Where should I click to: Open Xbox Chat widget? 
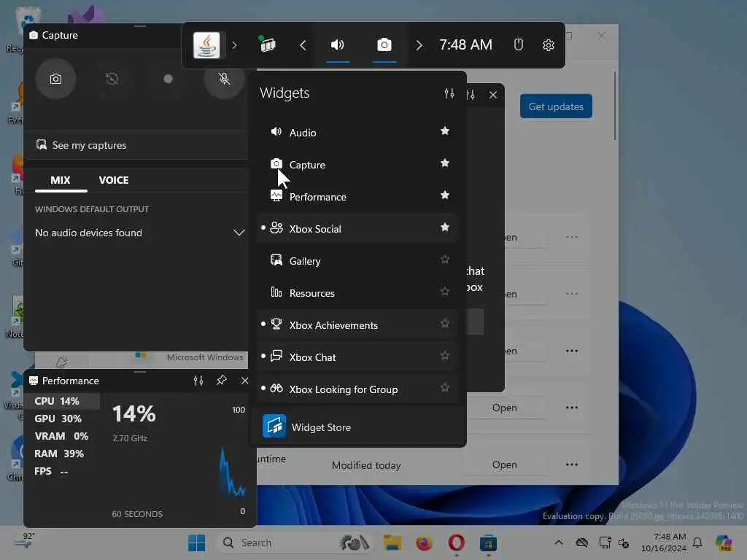(357, 357)
